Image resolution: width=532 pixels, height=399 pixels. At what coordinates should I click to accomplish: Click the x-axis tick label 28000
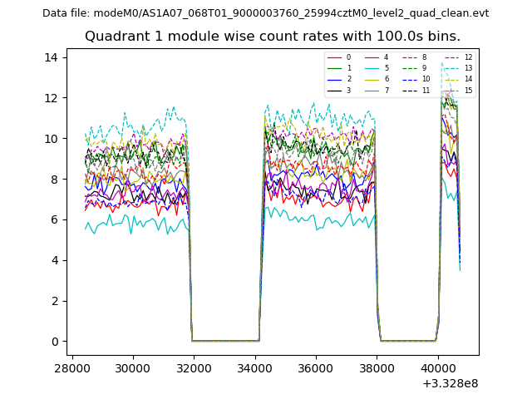tap(71, 368)
